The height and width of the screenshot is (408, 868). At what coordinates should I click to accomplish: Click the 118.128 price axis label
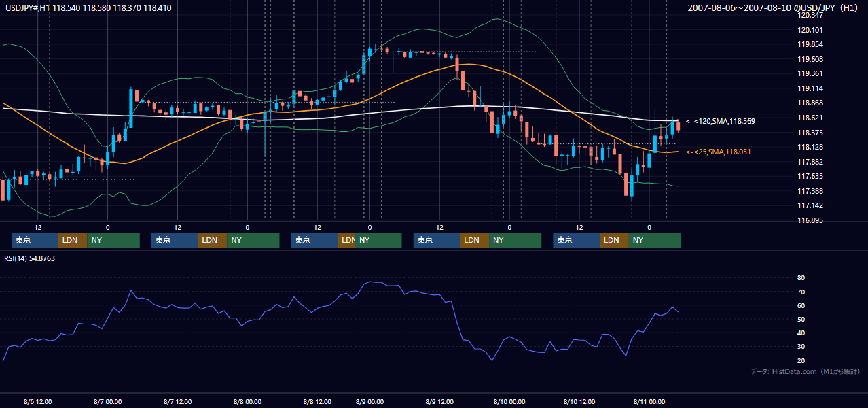(x=811, y=147)
